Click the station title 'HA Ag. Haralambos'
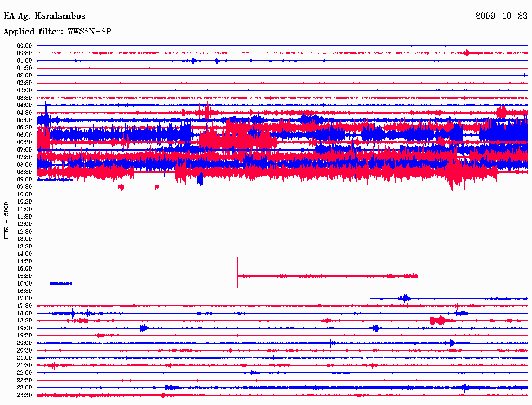The width and height of the screenshot is (532, 405). [x=44, y=16]
